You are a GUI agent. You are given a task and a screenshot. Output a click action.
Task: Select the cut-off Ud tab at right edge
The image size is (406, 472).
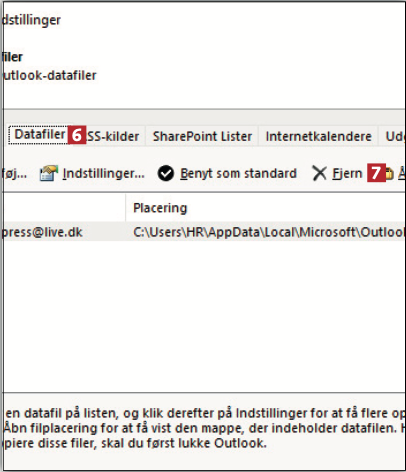393,136
